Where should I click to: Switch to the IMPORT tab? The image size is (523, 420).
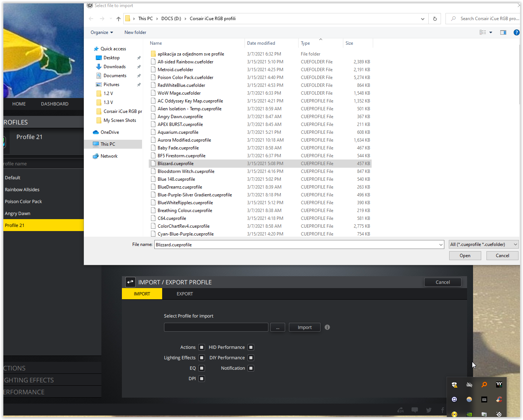142,294
